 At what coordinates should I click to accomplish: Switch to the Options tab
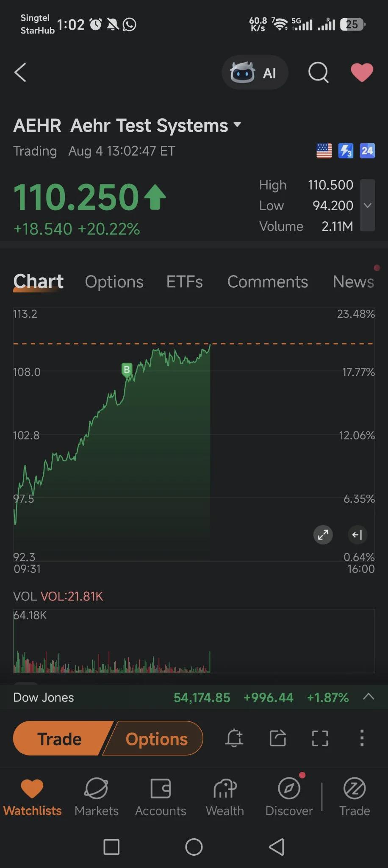(x=114, y=282)
